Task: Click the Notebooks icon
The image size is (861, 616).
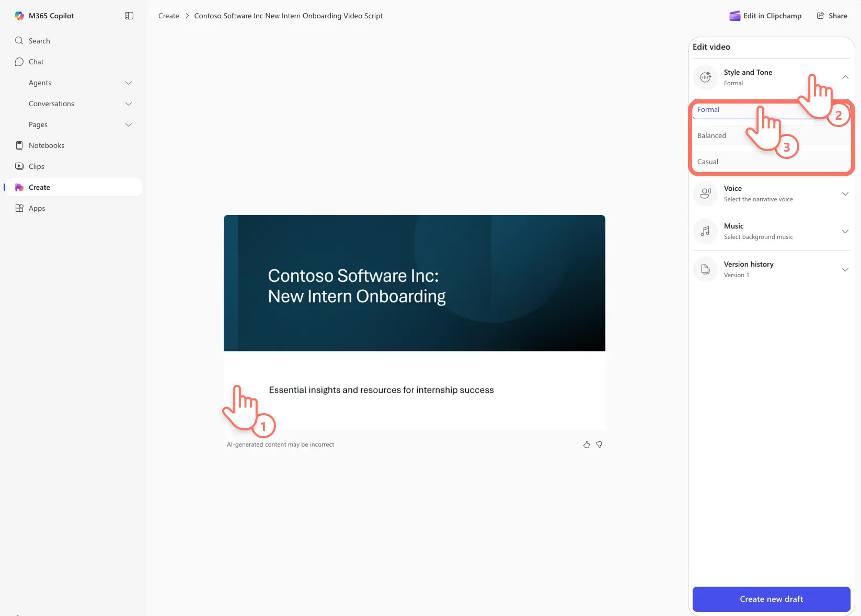Action: point(19,145)
